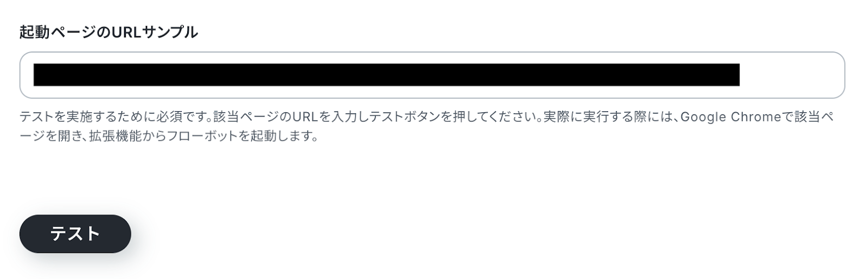Viewport: 868px width, 279px height.
Task: Place the cursor at the redacted URL's start
Action: pos(34,75)
